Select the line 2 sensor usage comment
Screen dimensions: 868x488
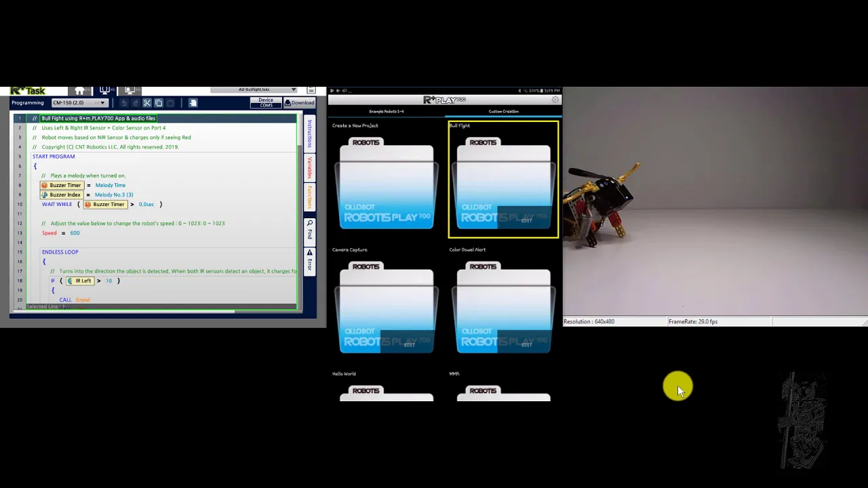coord(103,127)
